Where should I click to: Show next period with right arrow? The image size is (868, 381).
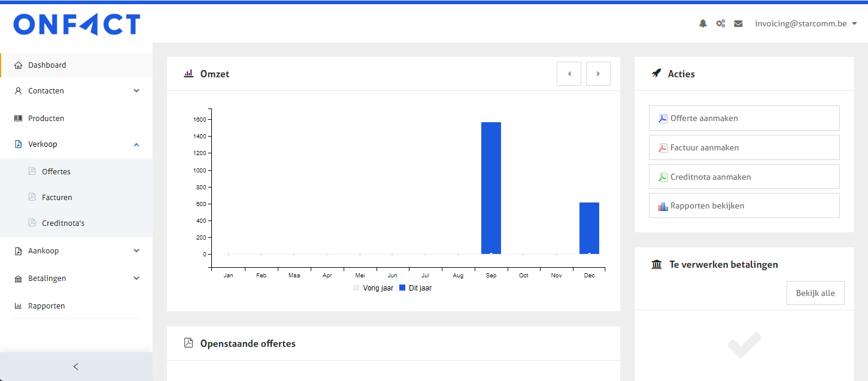tap(598, 74)
